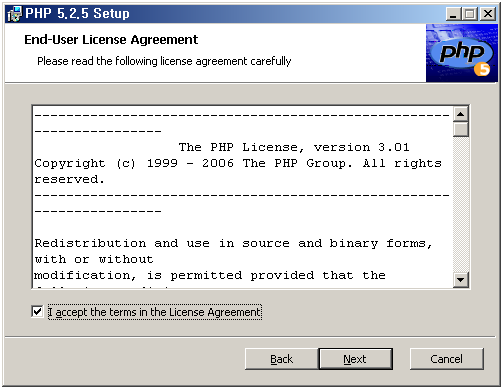Click the license text scrollbar thumb
The width and height of the screenshot is (503, 389).
[x=461, y=129]
